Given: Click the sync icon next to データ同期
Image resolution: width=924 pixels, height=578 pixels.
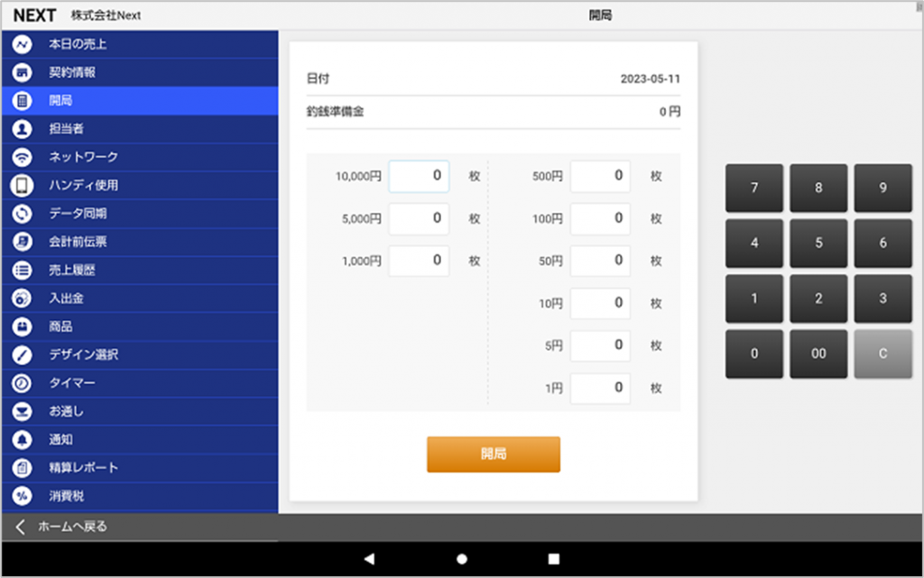Looking at the screenshot, I should pyautogui.click(x=23, y=214).
